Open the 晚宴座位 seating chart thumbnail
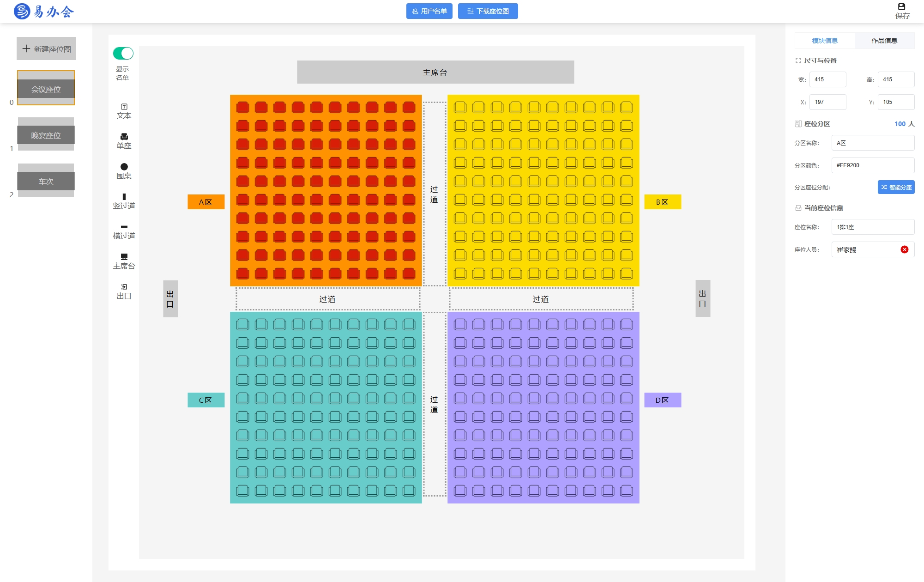The width and height of the screenshot is (924, 582). click(46, 134)
